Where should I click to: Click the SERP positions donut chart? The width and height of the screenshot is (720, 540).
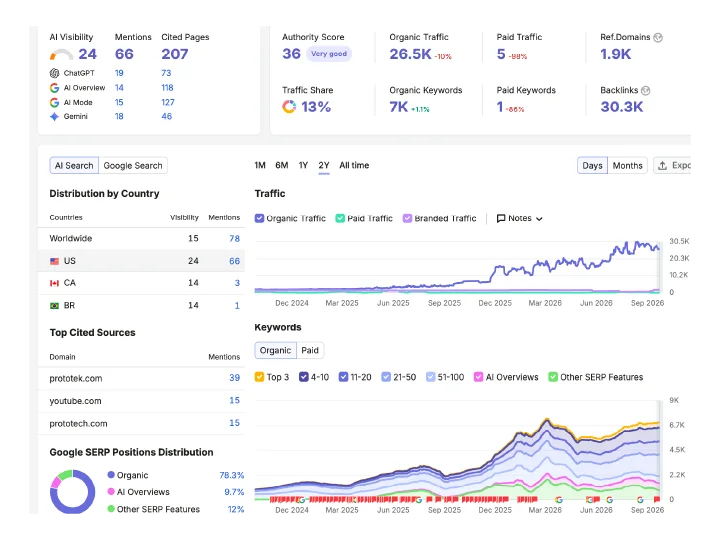tap(73, 491)
